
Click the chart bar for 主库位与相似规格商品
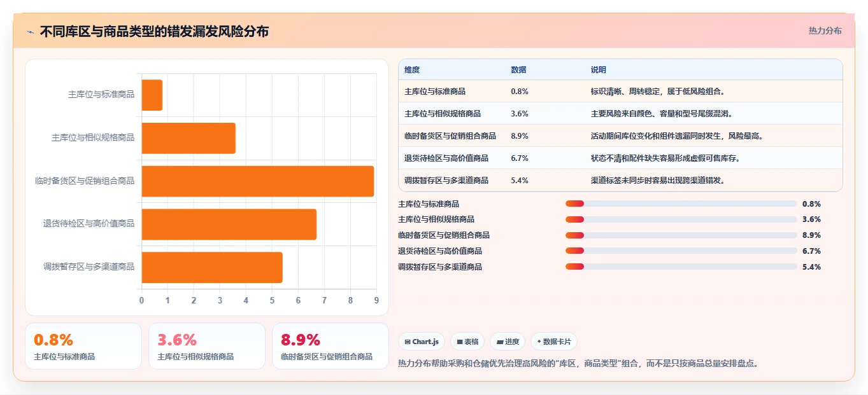pos(189,138)
